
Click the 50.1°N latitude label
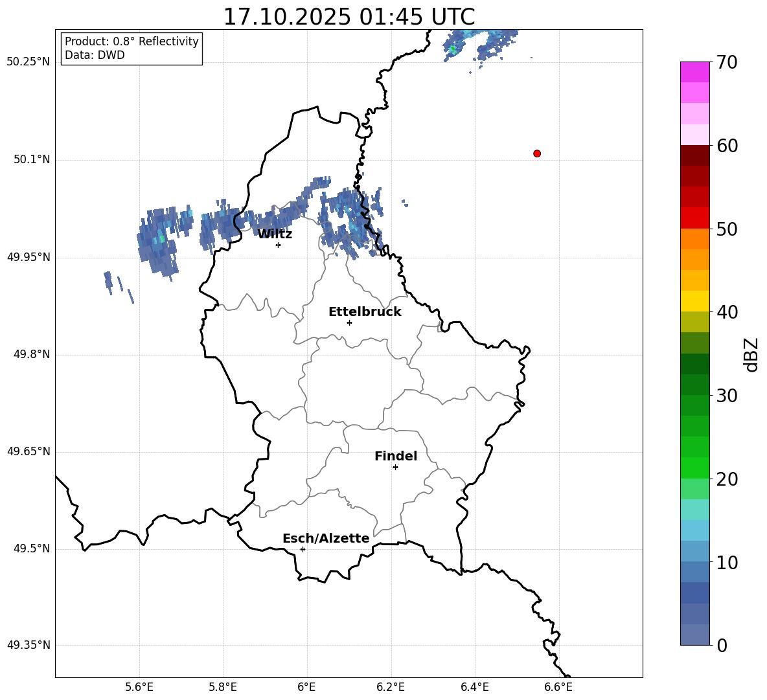point(32,160)
